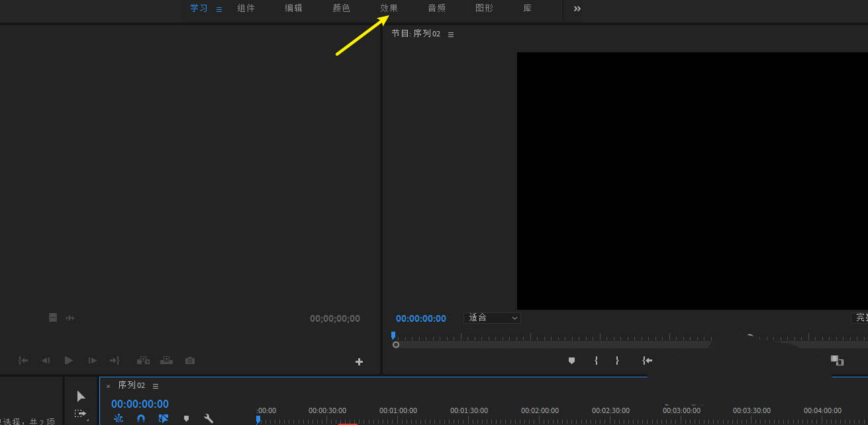868x425 pixels.
Task: Switch to the 组件 workspace tab
Action: pos(246,9)
